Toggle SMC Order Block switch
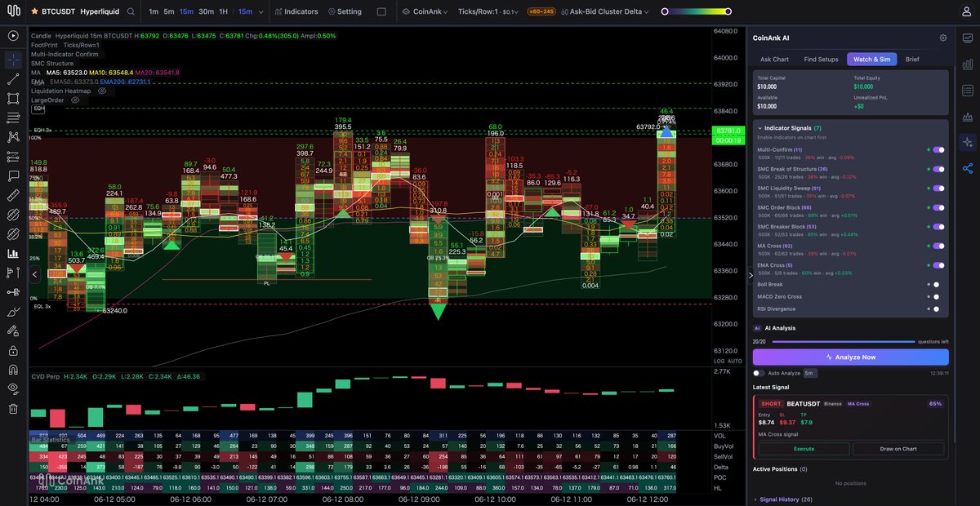980x506 pixels. point(938,208)
